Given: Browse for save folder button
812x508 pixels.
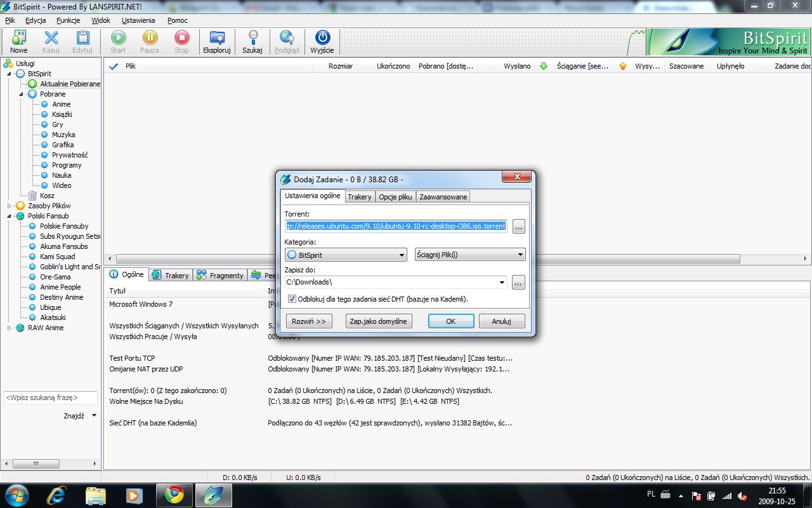Looking at the screenshot, I should click(x=519, y=282).
